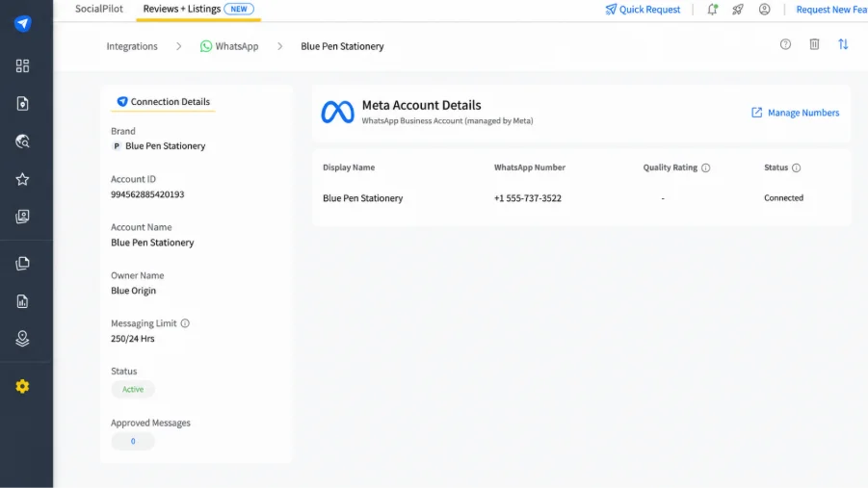This screenshot has height=488, width=868.
Task: Open the contact card icon in sidebar
Action: [23, 217]
